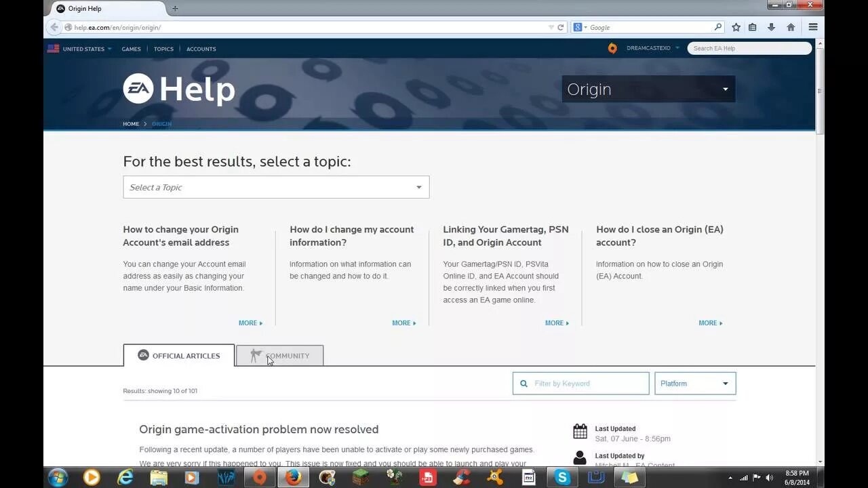Open the URL bar history dropdown arrow
Viewport: 868px width, 488px height.
pos(551,27)
